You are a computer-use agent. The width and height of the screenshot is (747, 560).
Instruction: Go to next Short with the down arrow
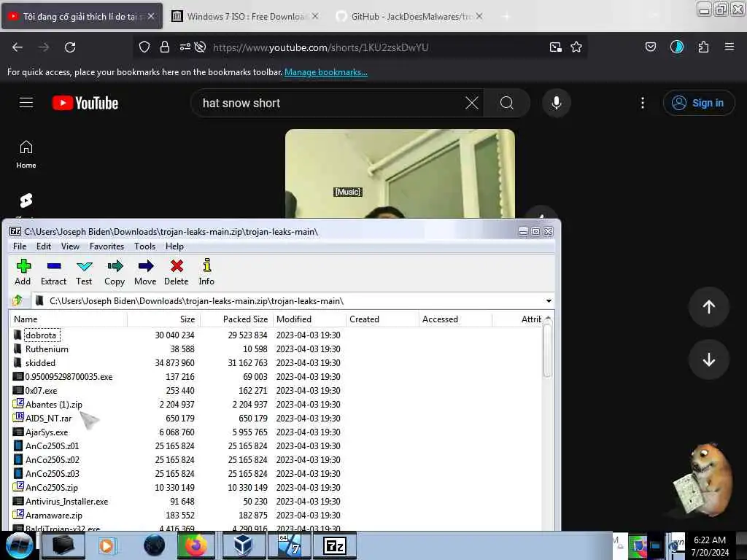coord(708,359)
